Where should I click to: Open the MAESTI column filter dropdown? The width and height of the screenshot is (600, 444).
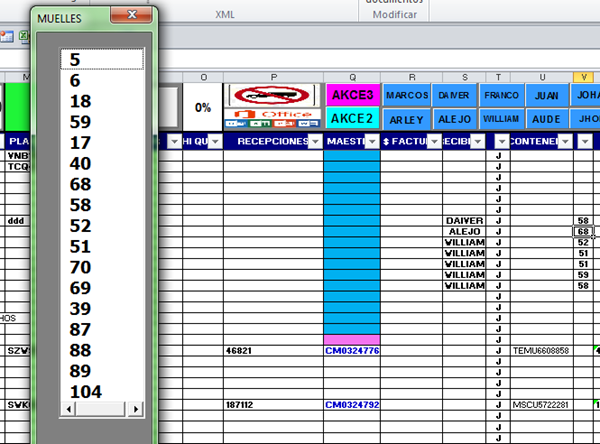click(x=372, y=142)
